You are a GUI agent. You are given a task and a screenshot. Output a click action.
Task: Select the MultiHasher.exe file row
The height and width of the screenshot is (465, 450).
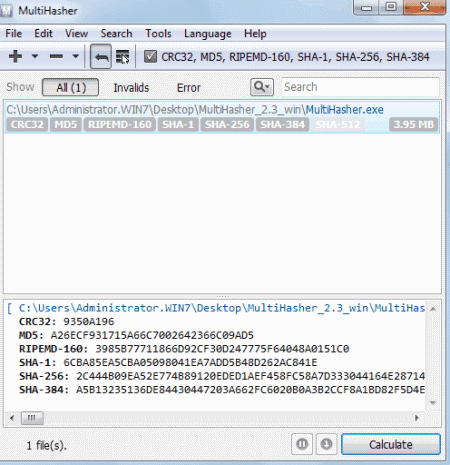[x=222, y=117]
